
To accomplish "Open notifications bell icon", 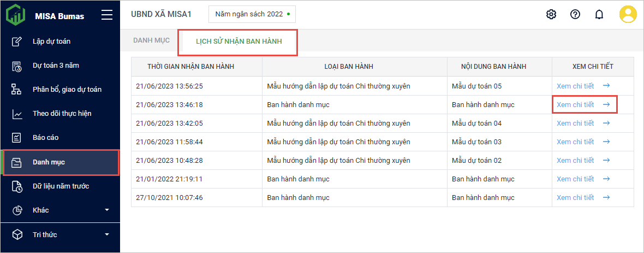I will tap(599, 15).
